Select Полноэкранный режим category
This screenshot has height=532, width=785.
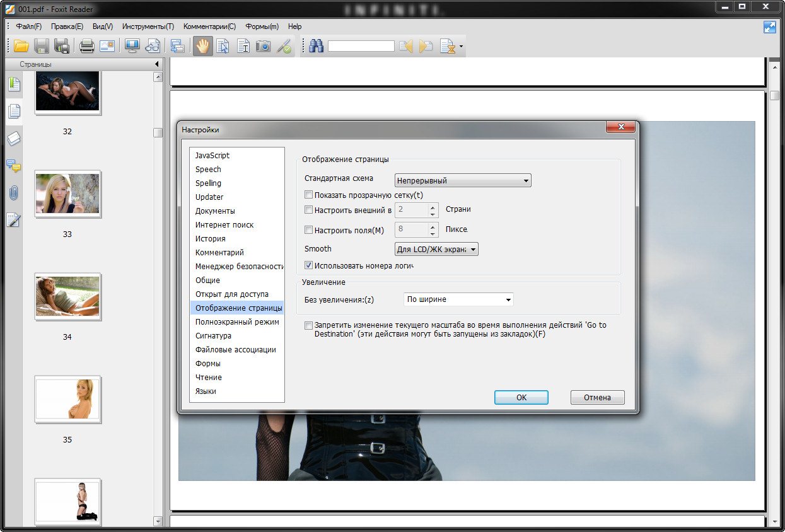(237, 321)
